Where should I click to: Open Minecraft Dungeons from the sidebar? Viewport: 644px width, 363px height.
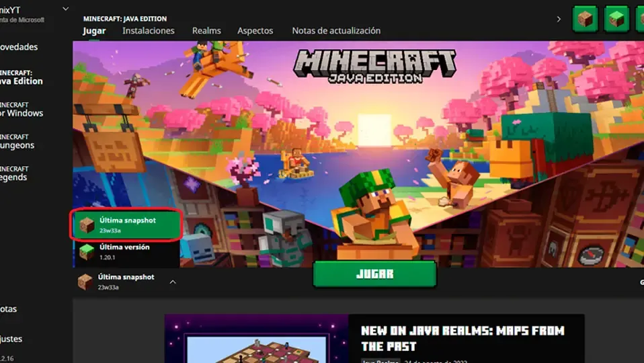pos(17,141)
